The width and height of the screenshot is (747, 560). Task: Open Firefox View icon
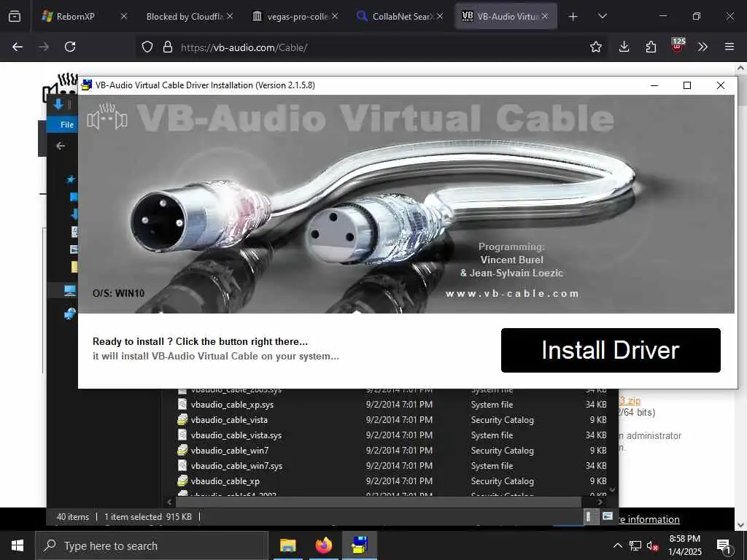(15, 17)
